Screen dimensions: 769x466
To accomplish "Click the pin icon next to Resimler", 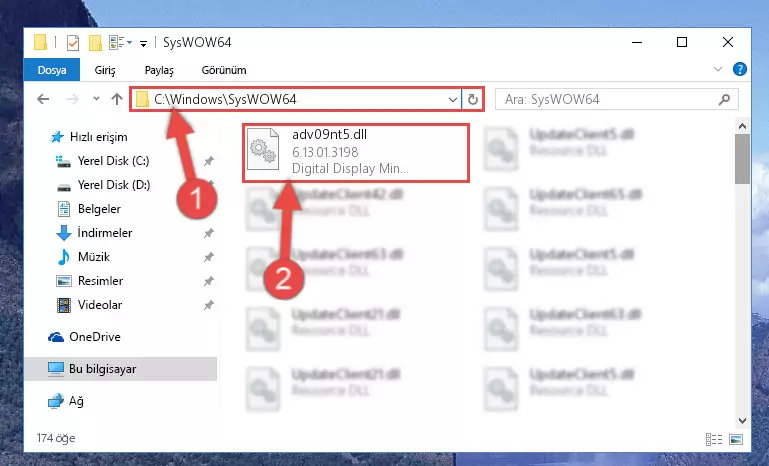I will pyautogui.click(x=208, y=281).
